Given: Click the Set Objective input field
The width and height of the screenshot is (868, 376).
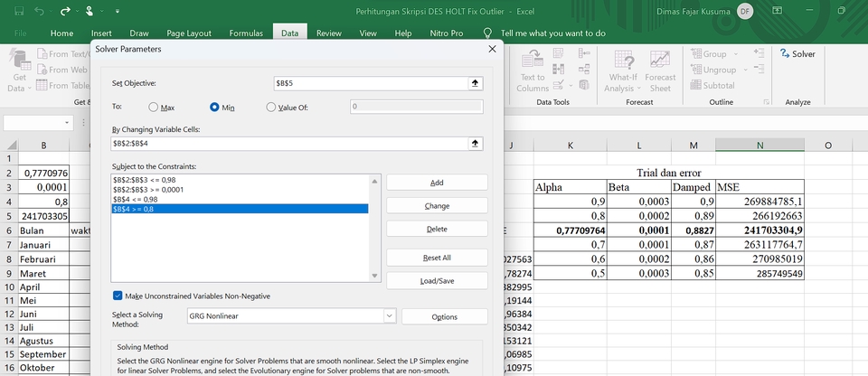Looking at the screenshot, I should click(x=369, y=83).
